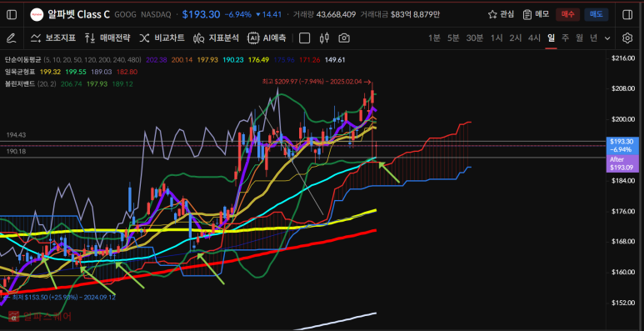The image size is (644, 331).
Task: Click the 190.18 horizontal line label
Action: (16, 152)
